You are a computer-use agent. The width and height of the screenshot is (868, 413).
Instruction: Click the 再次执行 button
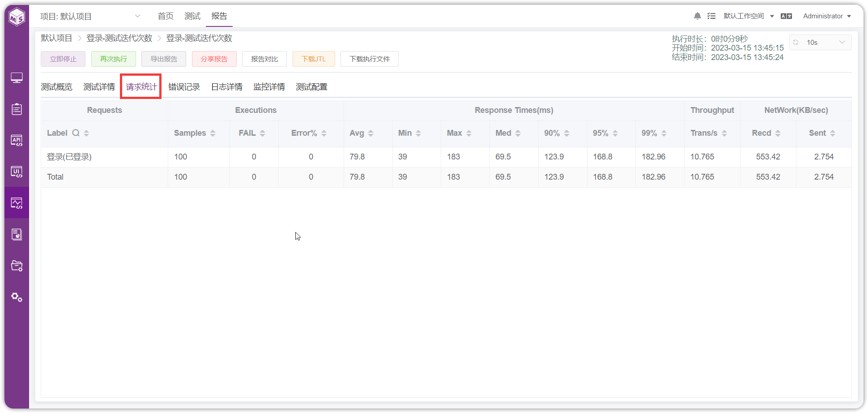[114, 59]
